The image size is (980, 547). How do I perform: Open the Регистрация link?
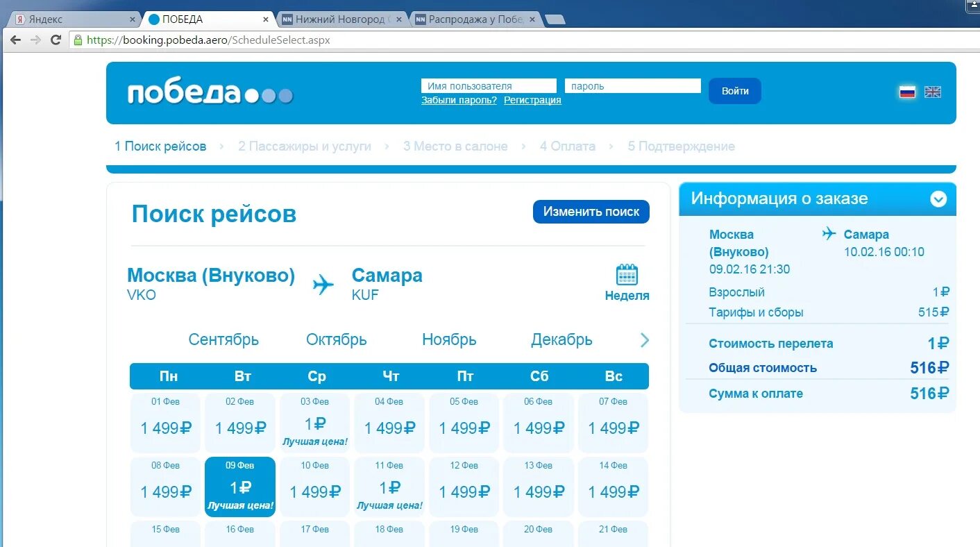pos(532,100)
